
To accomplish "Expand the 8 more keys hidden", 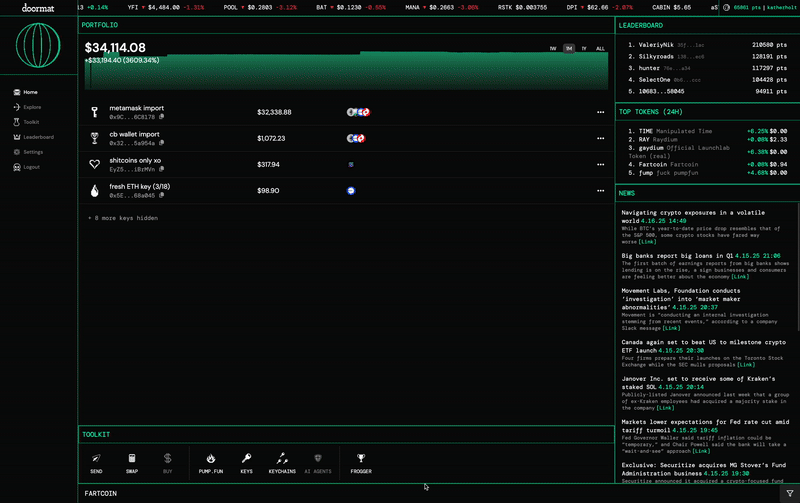I will coord(123,218).
